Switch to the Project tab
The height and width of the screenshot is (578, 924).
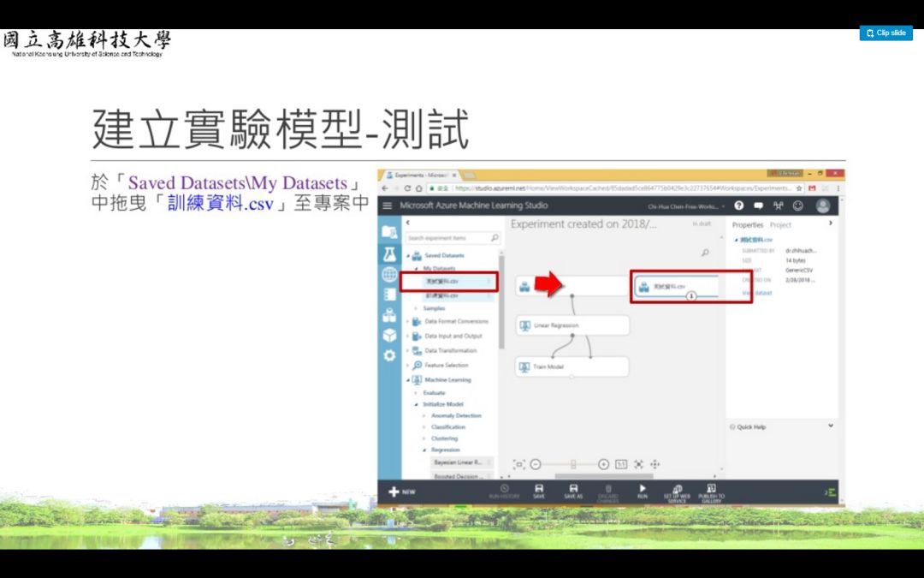(780, 224)
